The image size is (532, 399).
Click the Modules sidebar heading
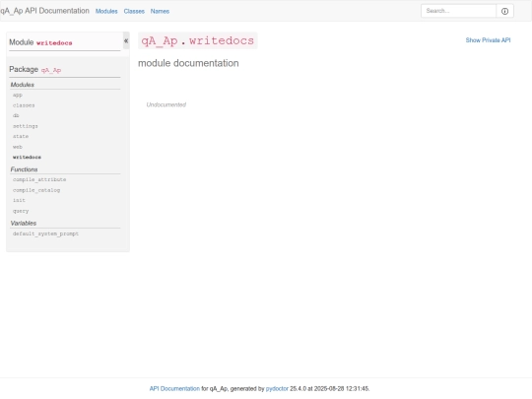coord(23,85)
